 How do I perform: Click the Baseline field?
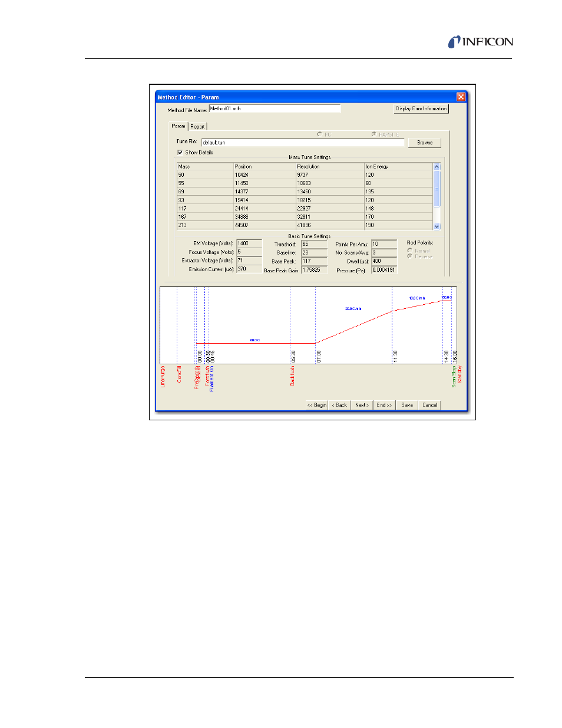click(314, 252)
